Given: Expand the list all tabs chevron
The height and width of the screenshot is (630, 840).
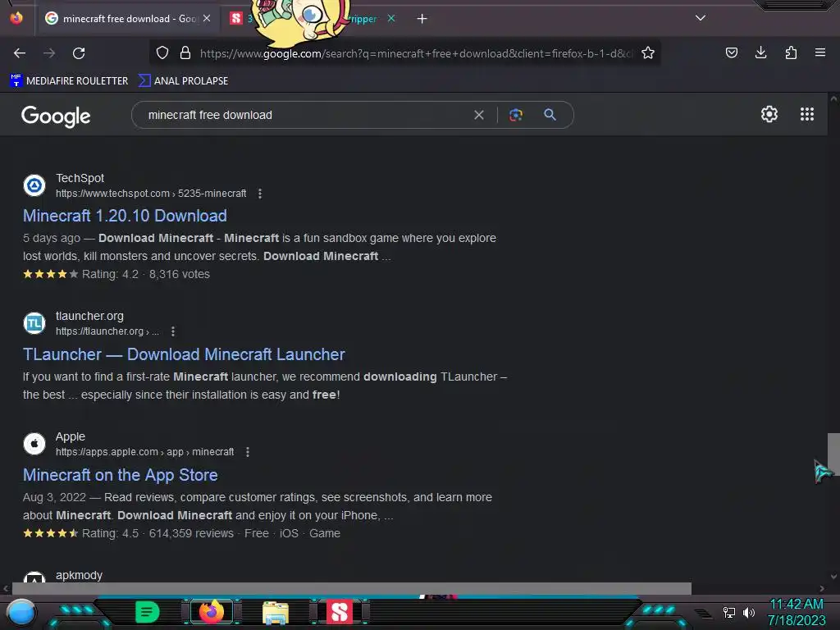Looking at the screenshot, I should [701, 18].
